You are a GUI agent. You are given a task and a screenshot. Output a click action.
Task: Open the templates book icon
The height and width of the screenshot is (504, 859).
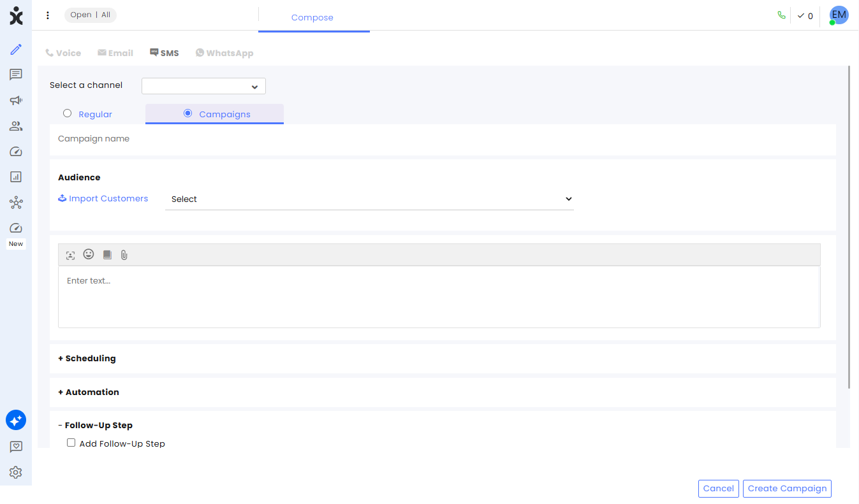(x=107, y=255)
